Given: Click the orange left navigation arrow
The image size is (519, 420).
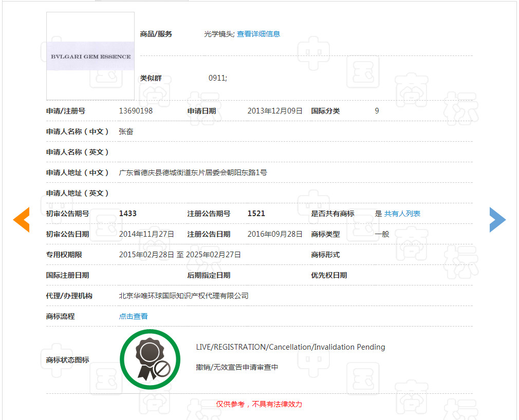Looking at the screenshot, I should coord(21,219).
